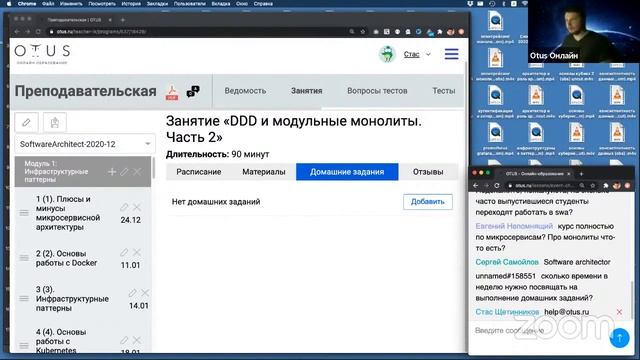The height and width of the screenshot is (360, 640).
Task: Open Тесты tab
Action: [x=444, y=91]
